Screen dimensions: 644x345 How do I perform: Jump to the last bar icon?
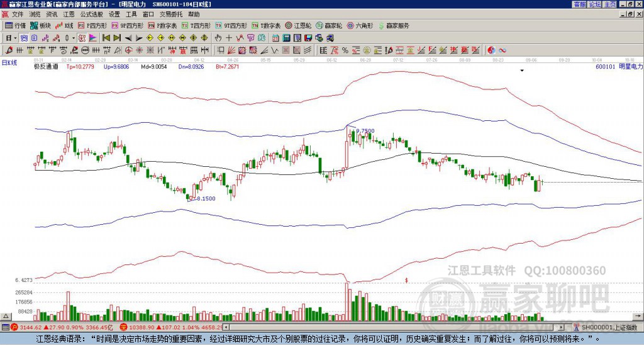click(x=117, y=38)
